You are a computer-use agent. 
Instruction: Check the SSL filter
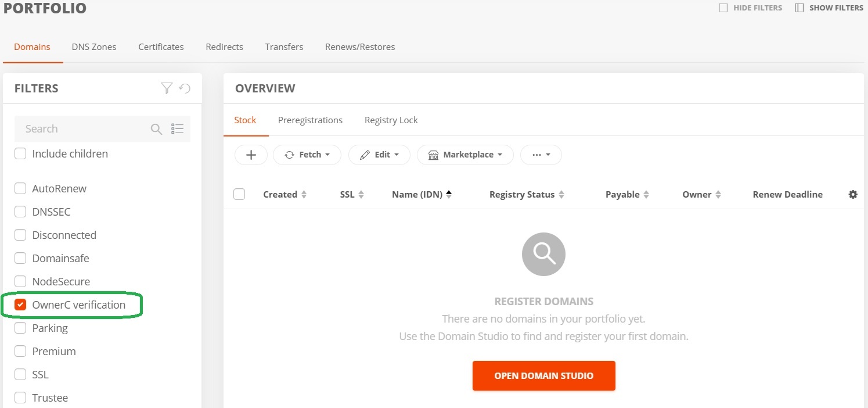click(20, 375)
